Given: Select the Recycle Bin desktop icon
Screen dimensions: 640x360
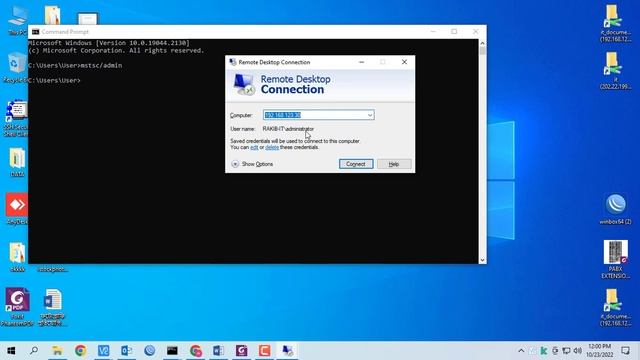Looking at the screenshot, I should click(16, 67).
